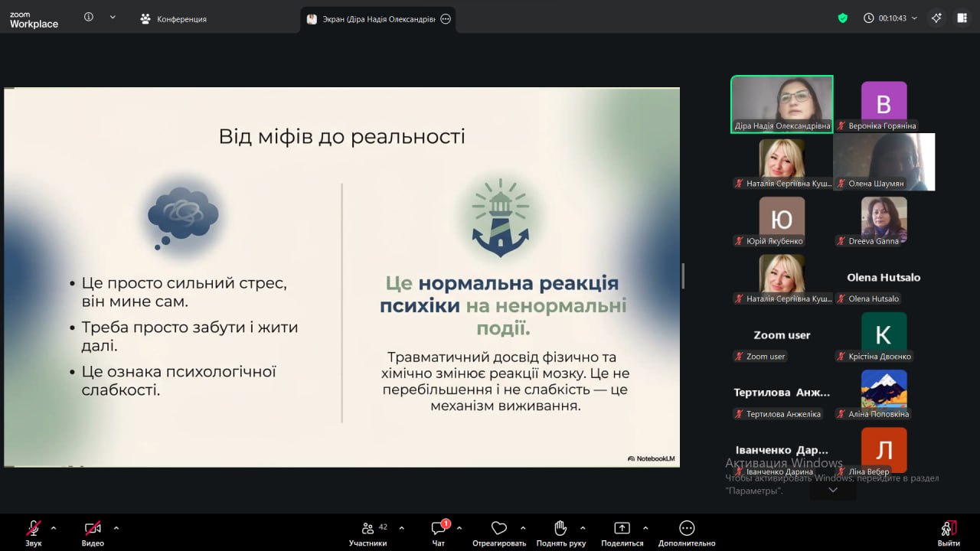980x551 pixels.
Task: Expand video options arrow next to Видео
Action: coord(116,528)
